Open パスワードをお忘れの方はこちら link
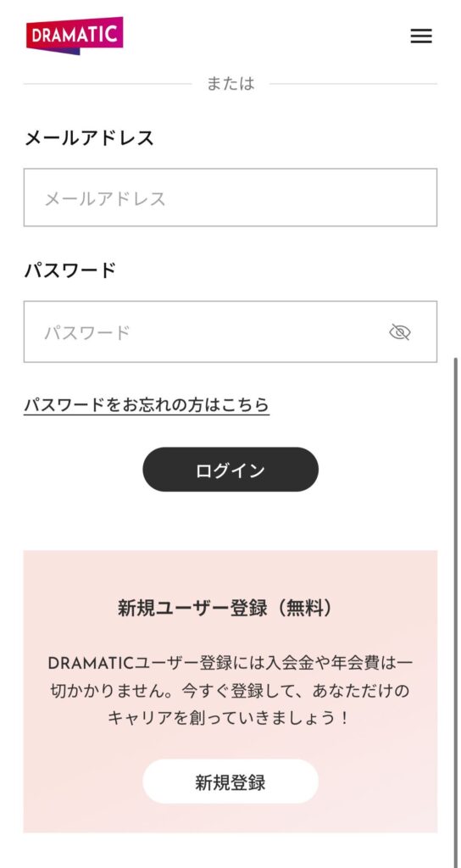This screenshot has width=461, height=868. (x=147, y=405)
